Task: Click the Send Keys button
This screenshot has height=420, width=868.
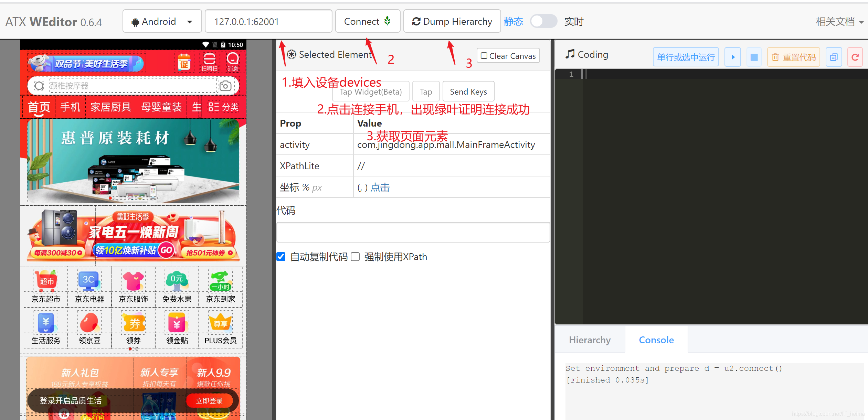Action: click(468, 92)
